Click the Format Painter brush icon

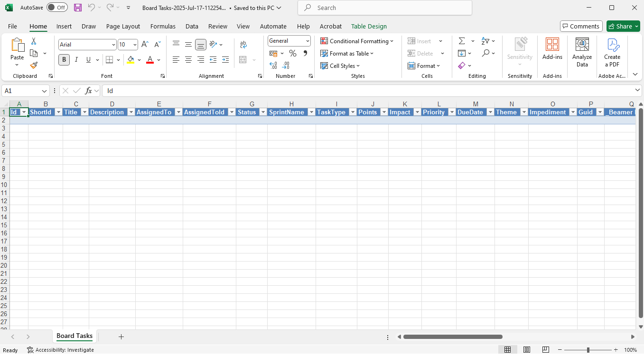[34, 66]
